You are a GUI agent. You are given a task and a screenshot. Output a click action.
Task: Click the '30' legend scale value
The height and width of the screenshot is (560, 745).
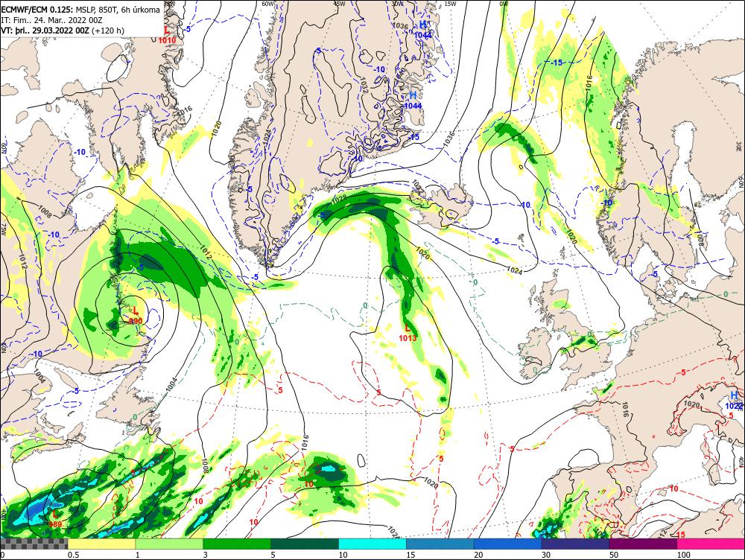click(546, 555)
